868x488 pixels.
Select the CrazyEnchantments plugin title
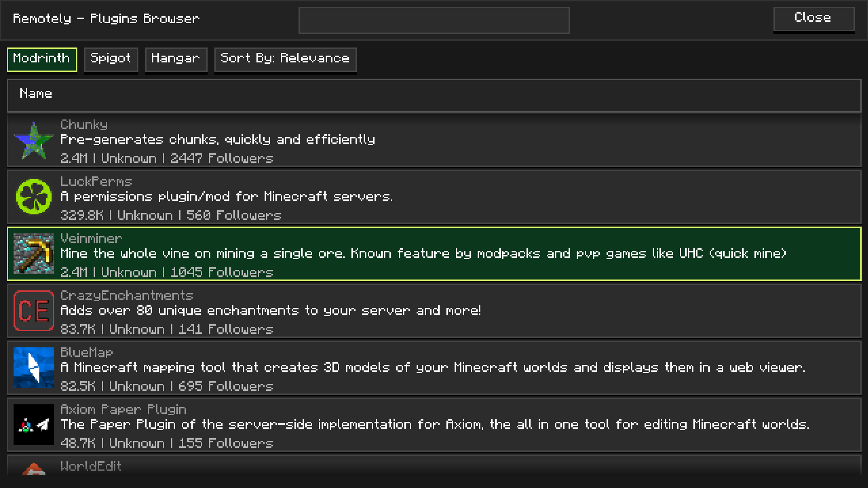(127, 295)
